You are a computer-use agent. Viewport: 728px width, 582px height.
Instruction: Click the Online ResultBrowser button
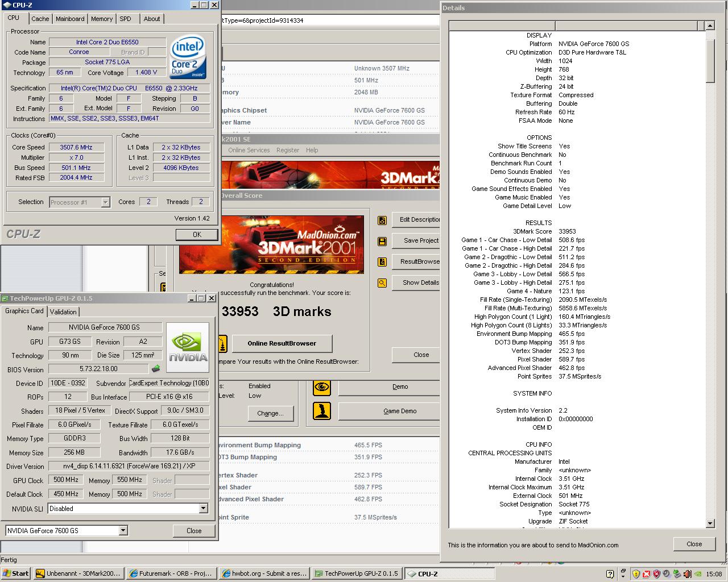click(282, 343)
